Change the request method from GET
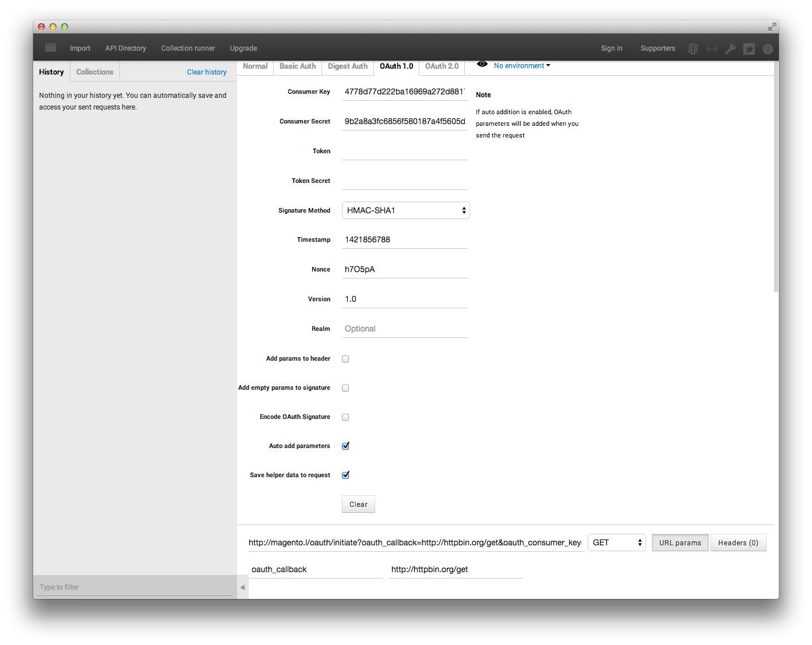 coord(616,542)
